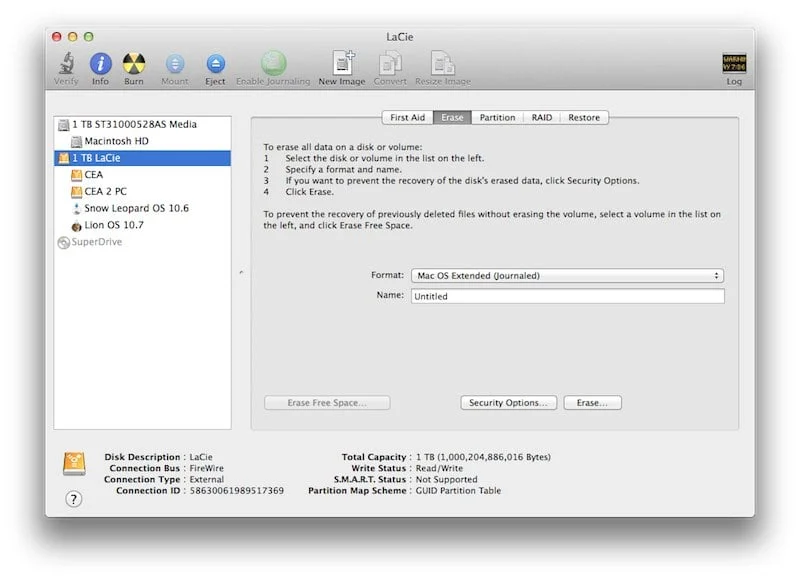Select the Erase tab
800x580 pixels.
(452, 117)
